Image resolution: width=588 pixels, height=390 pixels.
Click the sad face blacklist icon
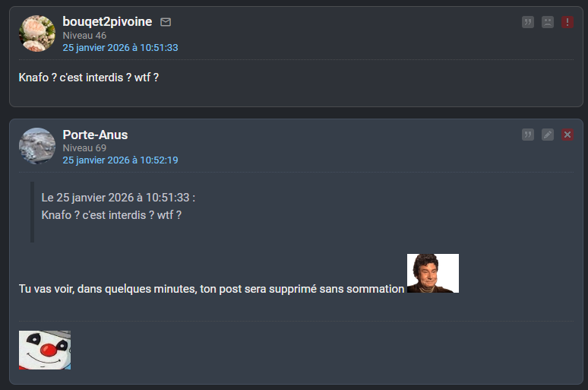(x=548, y=23)
